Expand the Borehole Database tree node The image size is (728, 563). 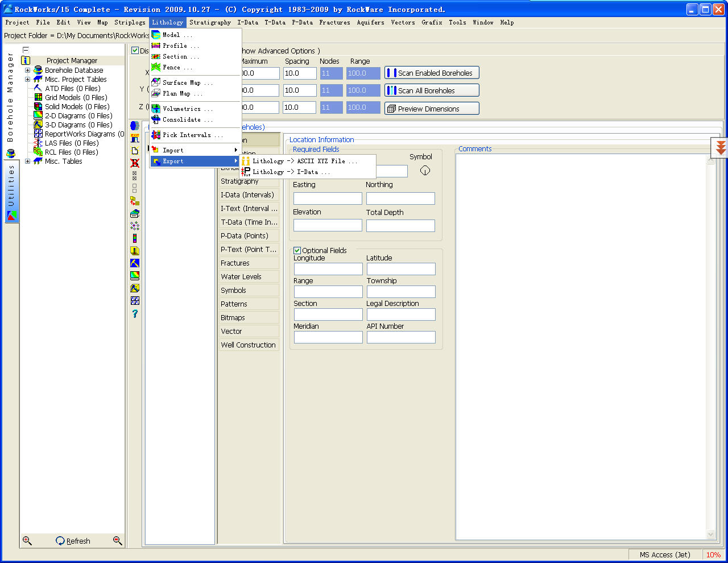27,71
